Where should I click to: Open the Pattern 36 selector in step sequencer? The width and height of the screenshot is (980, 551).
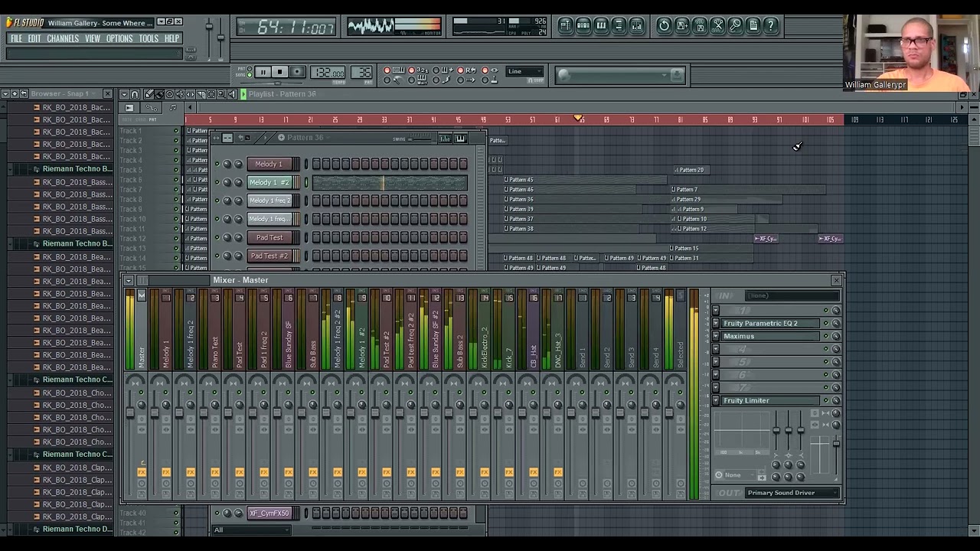[305, 138]
